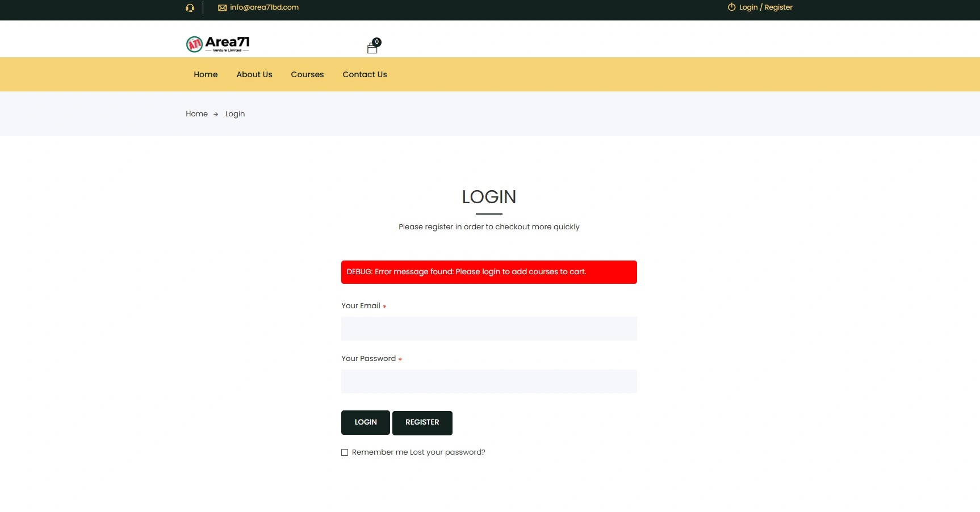Open the Lost your password link

447,452
